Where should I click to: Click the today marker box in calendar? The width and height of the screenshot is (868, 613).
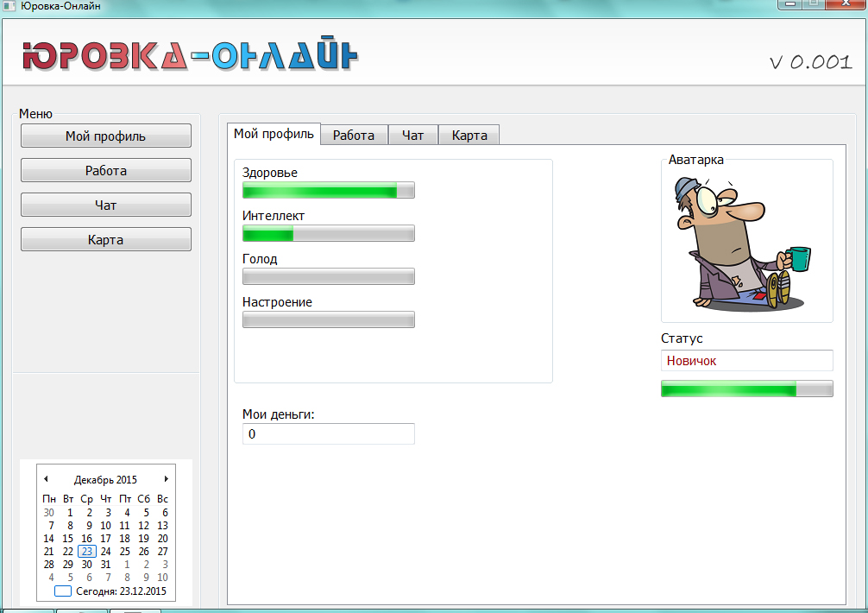click(63, 592)
